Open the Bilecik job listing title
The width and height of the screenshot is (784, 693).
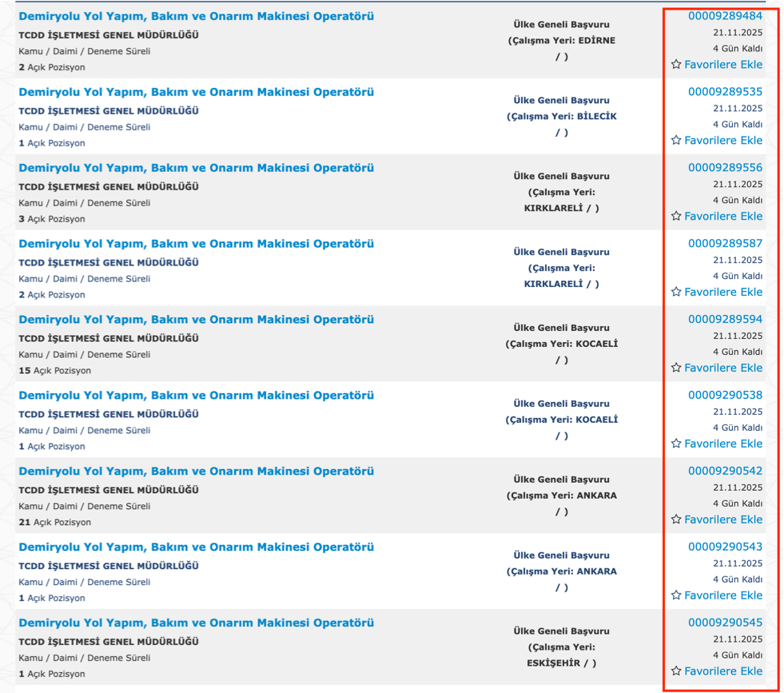tap(196, 93)
